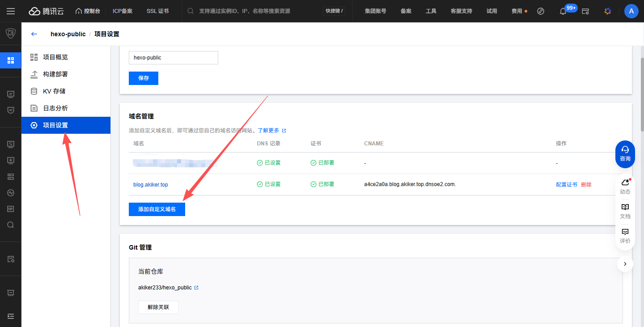Go to KV 存储 section
Screen dimensions: 644x327
[54, 91]
